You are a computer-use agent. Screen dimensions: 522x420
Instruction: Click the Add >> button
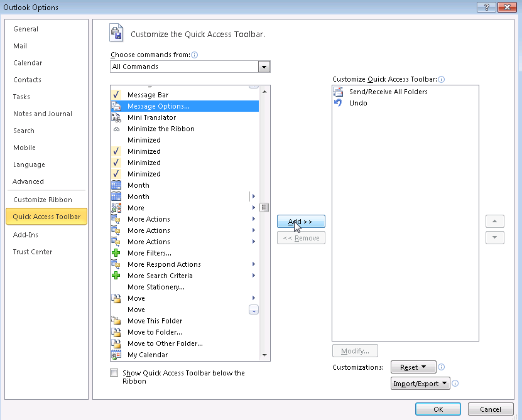pyautogui.click(x=301, y=222)
